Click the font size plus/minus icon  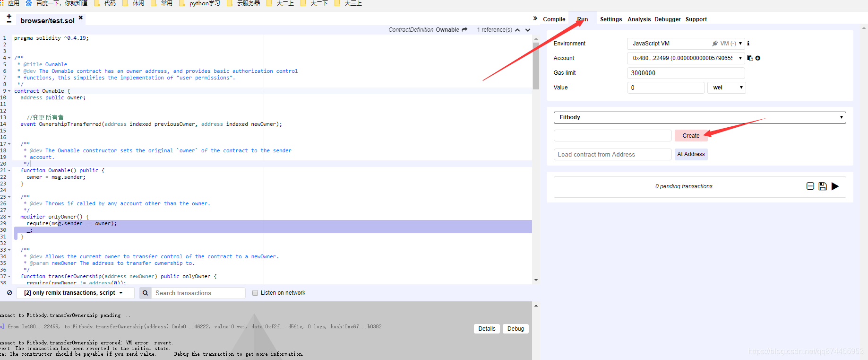click(9, 18)
